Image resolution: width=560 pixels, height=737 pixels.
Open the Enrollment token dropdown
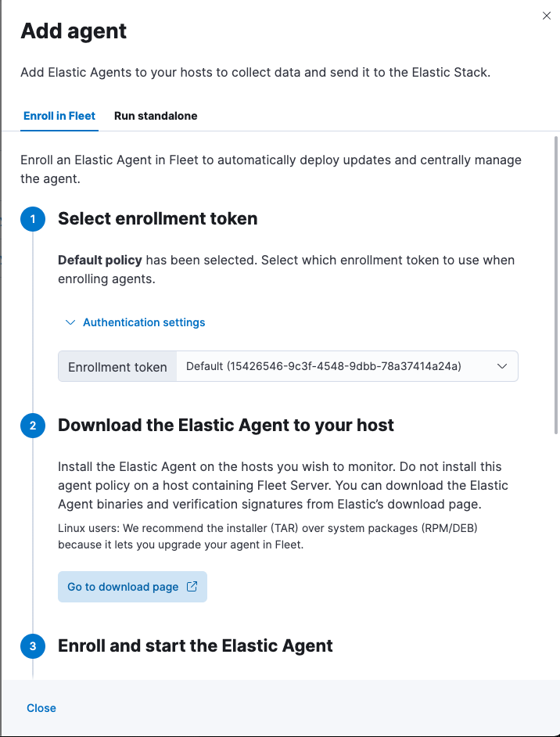coord(347,365)
